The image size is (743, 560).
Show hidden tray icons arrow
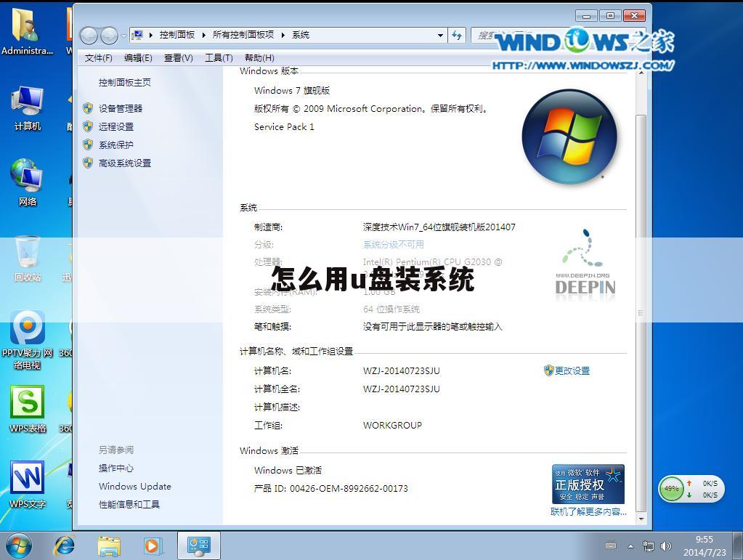click(630, 546)
